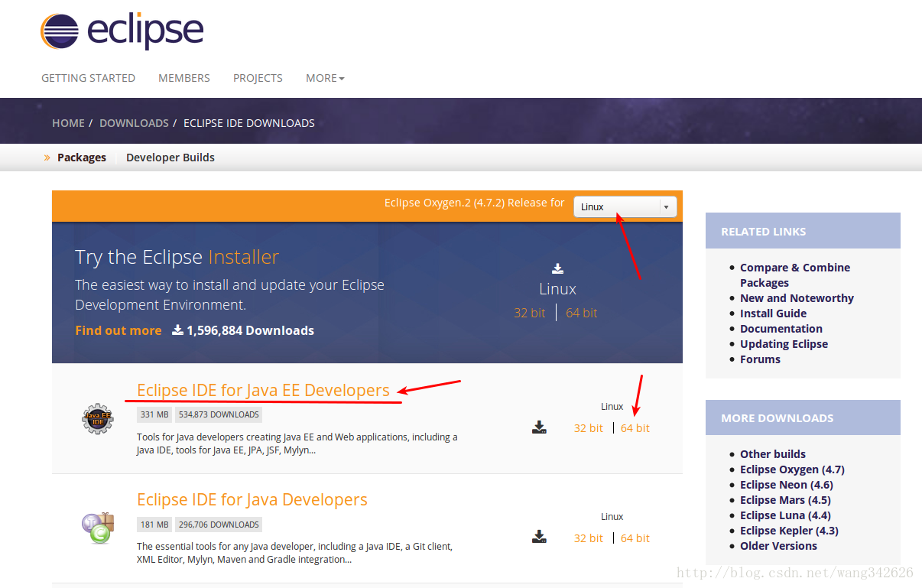Click 'Try the Eclipse Installer' heading

click(x=177, y=257)
